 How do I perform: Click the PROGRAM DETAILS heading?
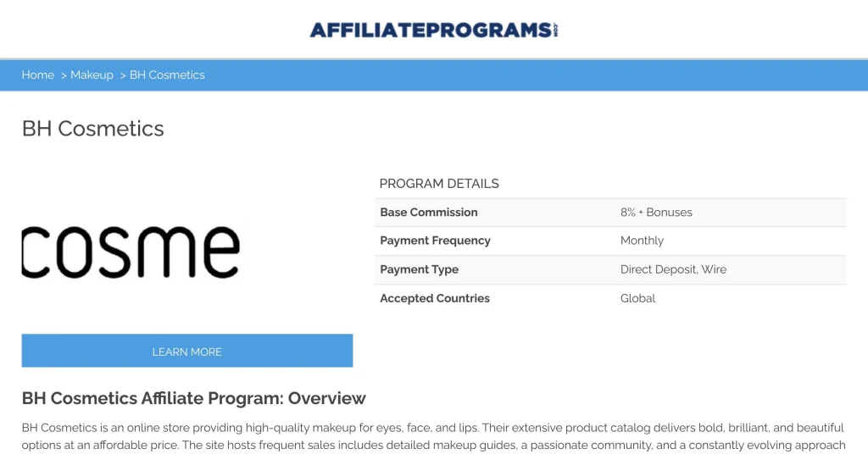[439, 184]
